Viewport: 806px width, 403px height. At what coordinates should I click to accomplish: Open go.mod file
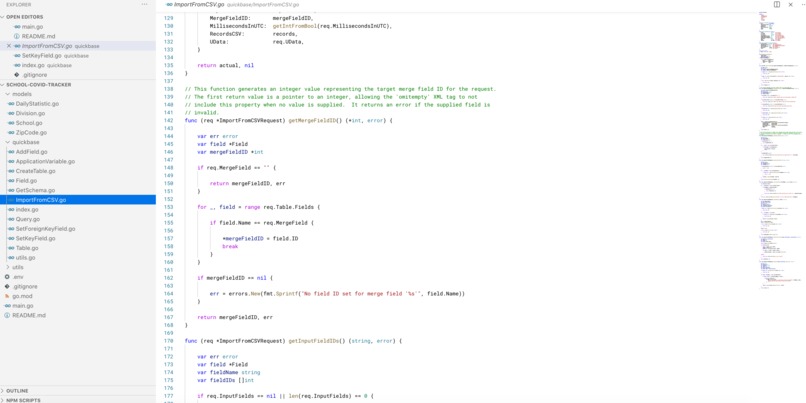22,296
